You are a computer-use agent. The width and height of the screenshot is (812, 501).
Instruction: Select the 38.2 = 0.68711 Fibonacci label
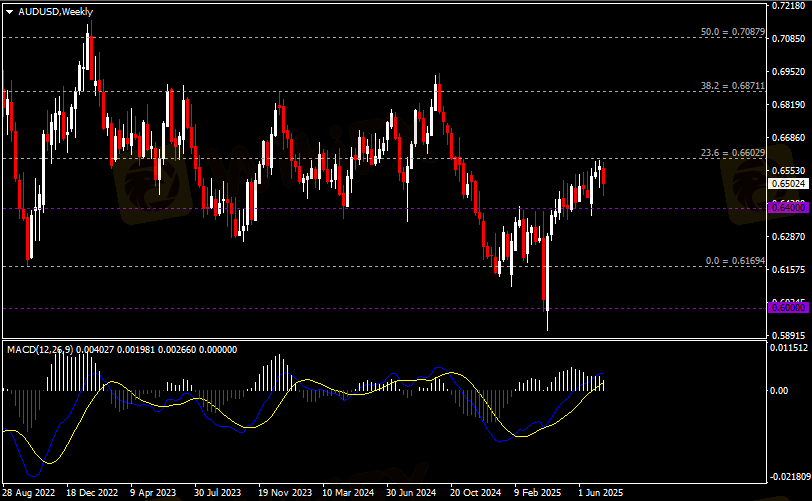(732, 85)
